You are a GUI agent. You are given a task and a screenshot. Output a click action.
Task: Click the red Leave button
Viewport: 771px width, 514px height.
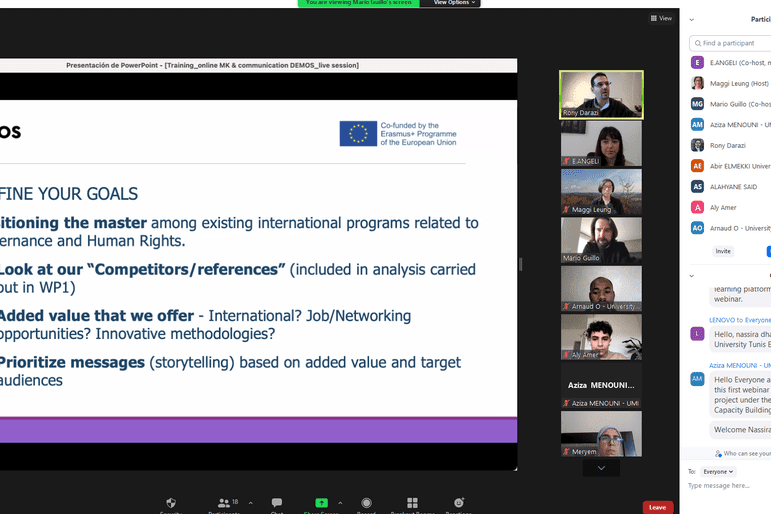pos(657,507)
